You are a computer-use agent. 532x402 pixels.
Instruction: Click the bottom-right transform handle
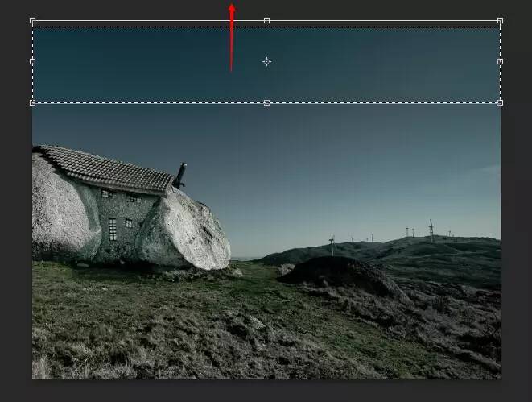pyautogui.click(x=500, y=102)
